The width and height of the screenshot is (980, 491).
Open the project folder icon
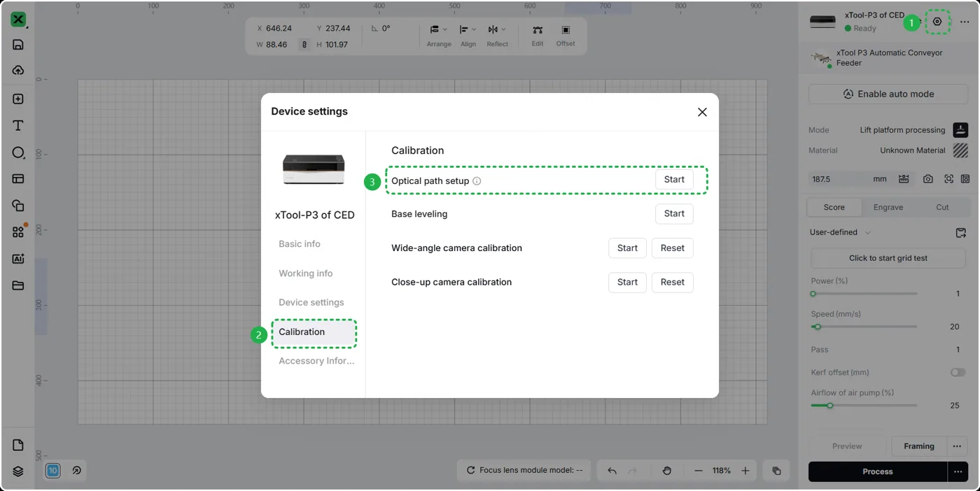click(18, 285)
